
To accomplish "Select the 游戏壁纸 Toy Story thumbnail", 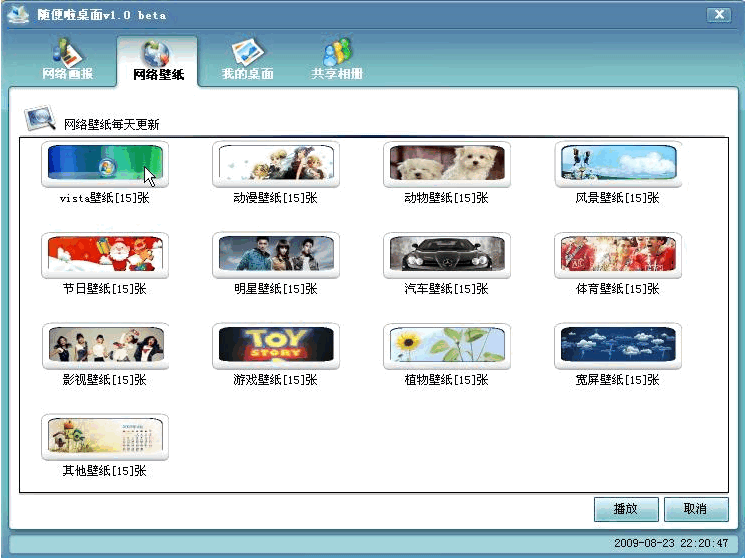I will 276,345.
